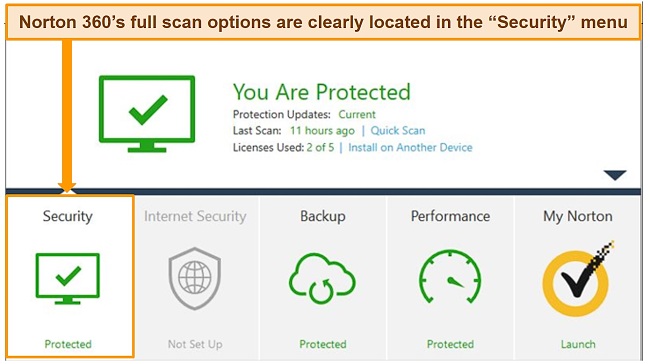650x364 pixels.
Task: Open the Internet Security tab
Action: [195, 216]
